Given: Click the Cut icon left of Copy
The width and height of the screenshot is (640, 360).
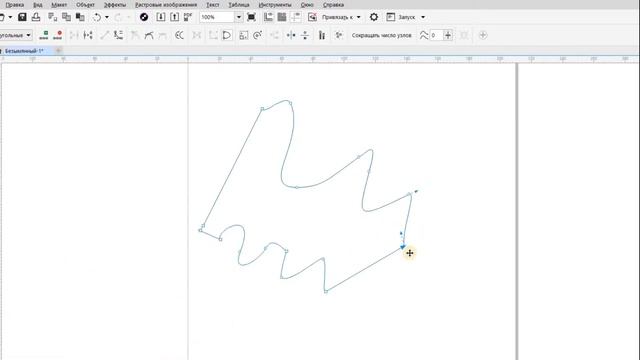Looking at the screenshot, I should (53, 17).
